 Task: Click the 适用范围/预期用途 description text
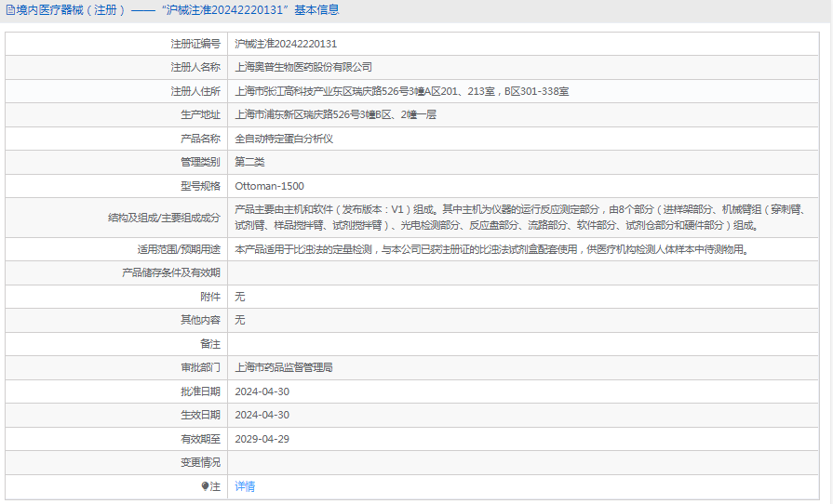491,249
